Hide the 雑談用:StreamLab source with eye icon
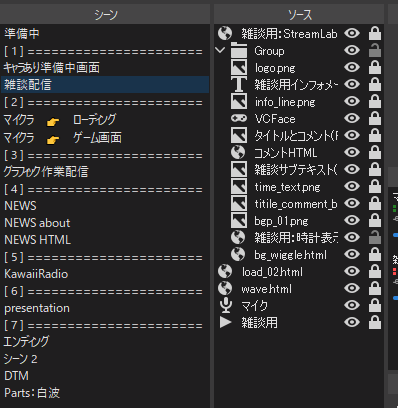The image size is (398, 408). (352, 33)
